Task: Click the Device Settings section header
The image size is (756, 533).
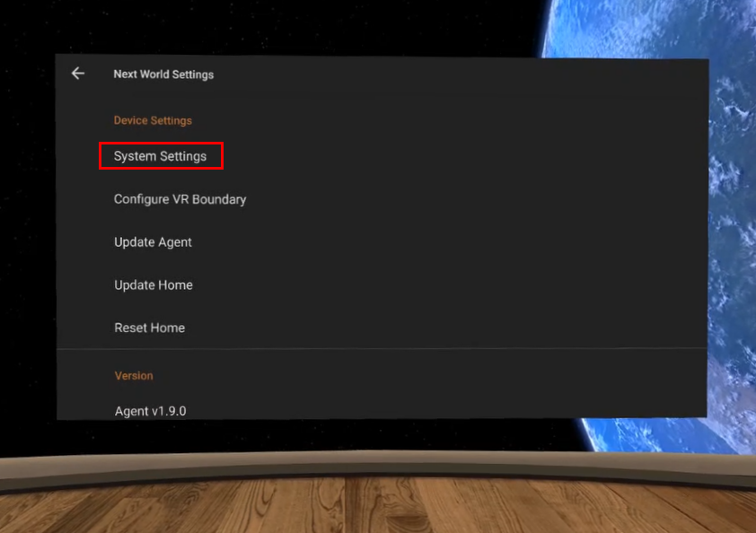Action: (153, 120)
